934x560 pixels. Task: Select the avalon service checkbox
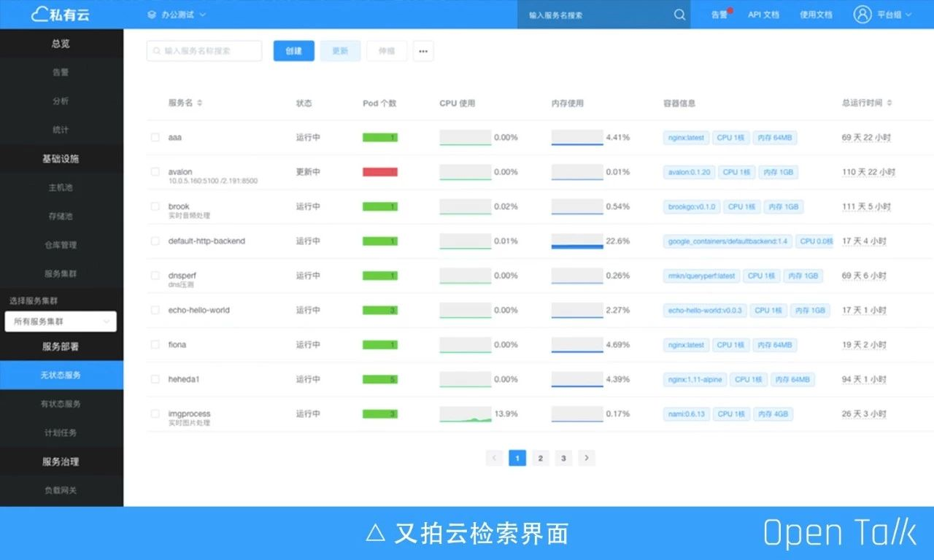(155, 172)
